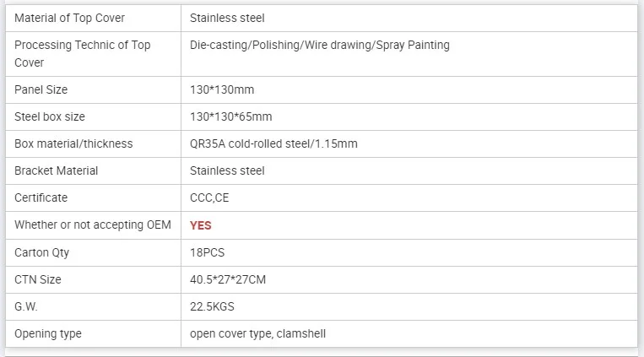The image size is (644, 357).
Task: Click the 'G.W.' row label
Action: click(x=26, y=306)
